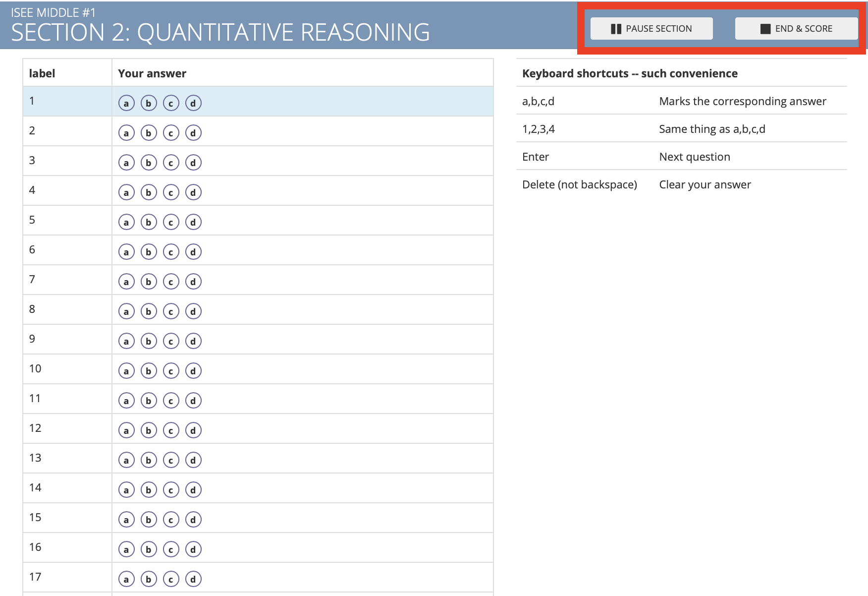Select answer b for question 1
This screenshot has height=596, width=868.
[x=149, y=103]
